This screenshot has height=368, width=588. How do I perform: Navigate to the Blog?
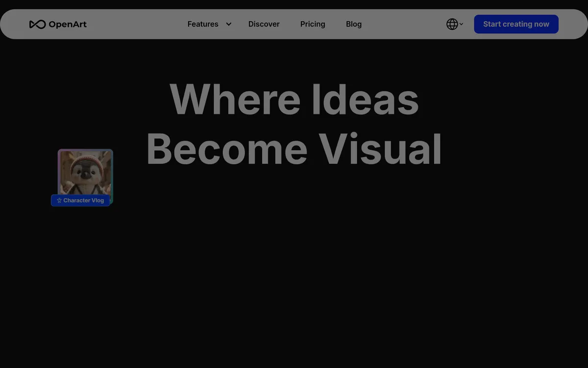tap(354, 24)
